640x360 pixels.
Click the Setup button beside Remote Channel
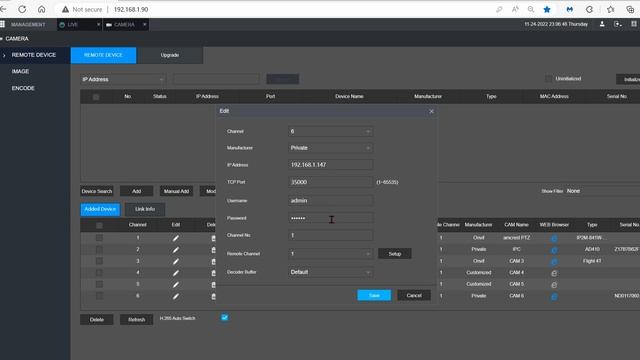click(x=394, y=254)
